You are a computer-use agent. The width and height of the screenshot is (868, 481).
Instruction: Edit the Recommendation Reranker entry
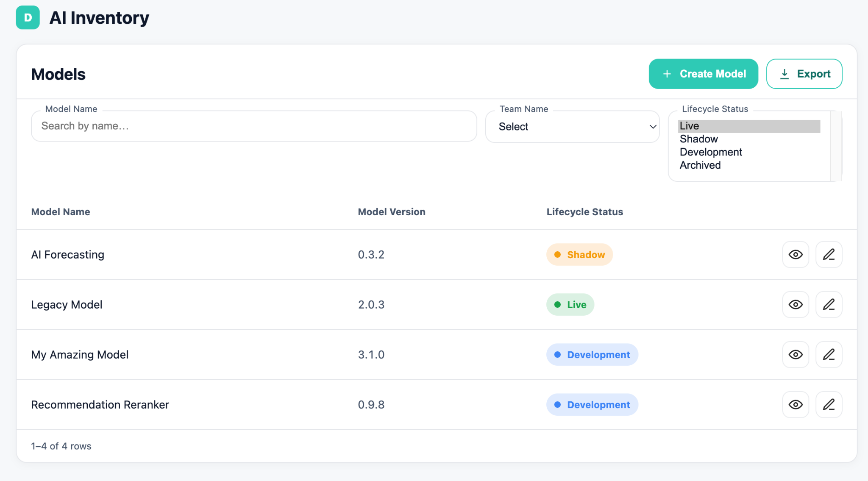pyautogui.click(x=829, y=404)
